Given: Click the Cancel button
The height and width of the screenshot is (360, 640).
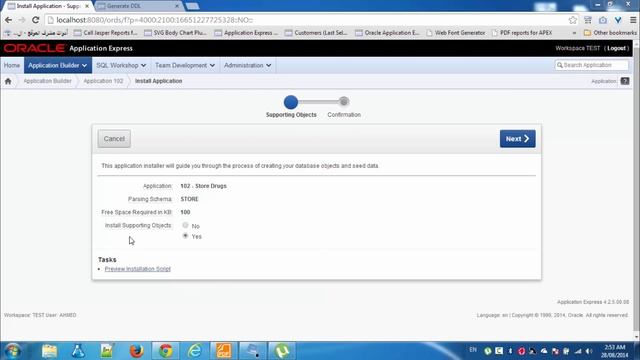Looking at the screenshot, I should pos(114,139).
